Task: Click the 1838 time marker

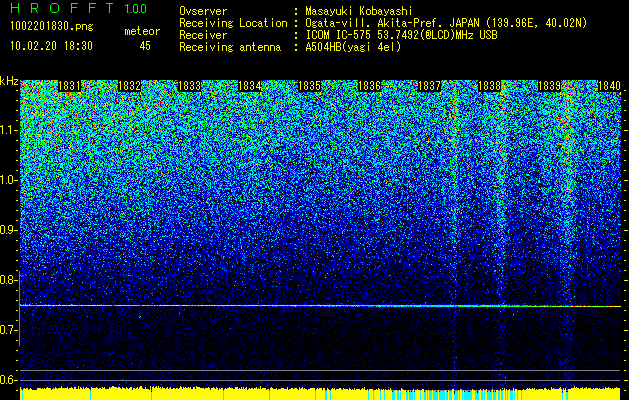Action: 489,86
